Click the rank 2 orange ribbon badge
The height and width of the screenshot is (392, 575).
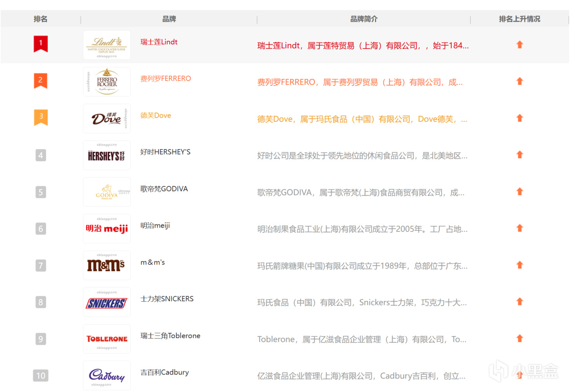point(41,81)
